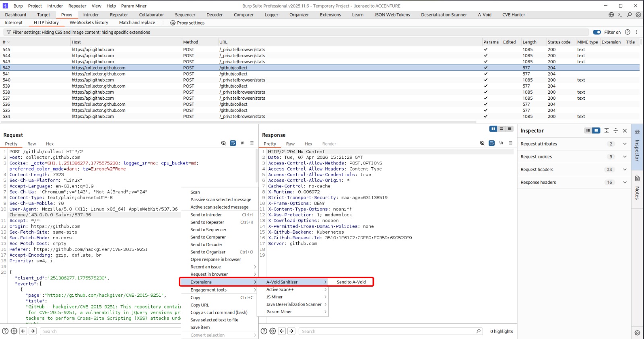Choose Send to A-Void
This screenshot has height=339, width=644.
click(x=351, y=282)
